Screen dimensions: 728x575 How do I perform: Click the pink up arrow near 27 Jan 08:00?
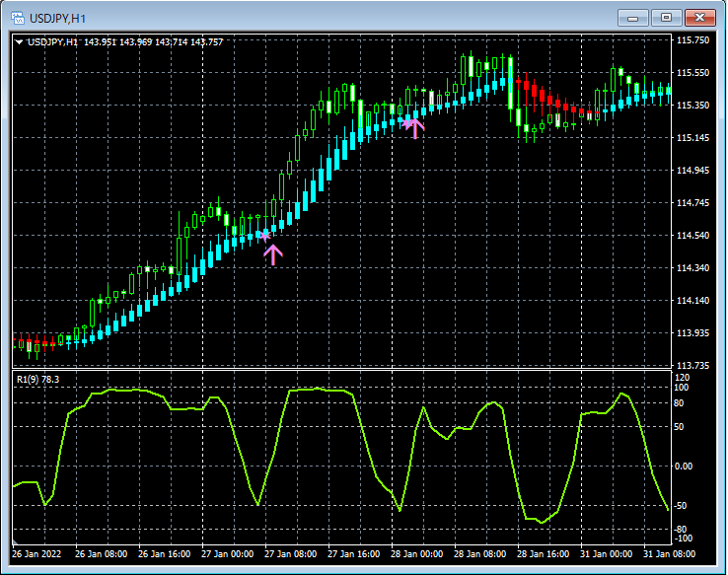(x=273, y=255)
